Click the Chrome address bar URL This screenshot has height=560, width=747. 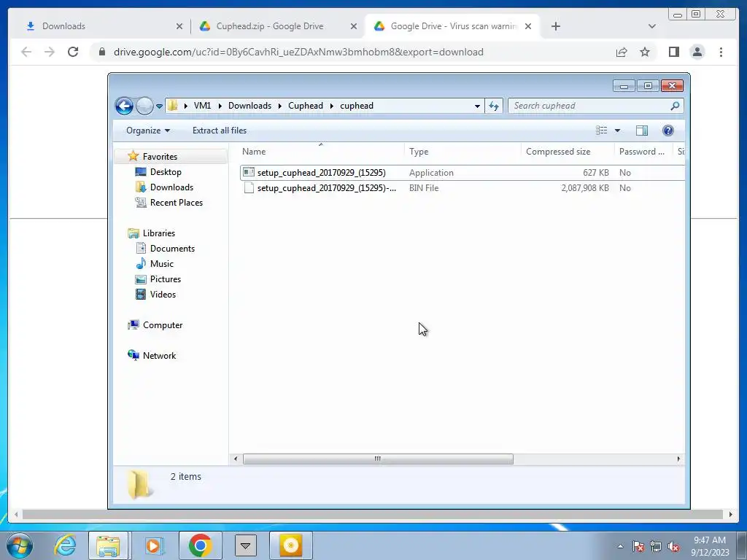(298, 52)
